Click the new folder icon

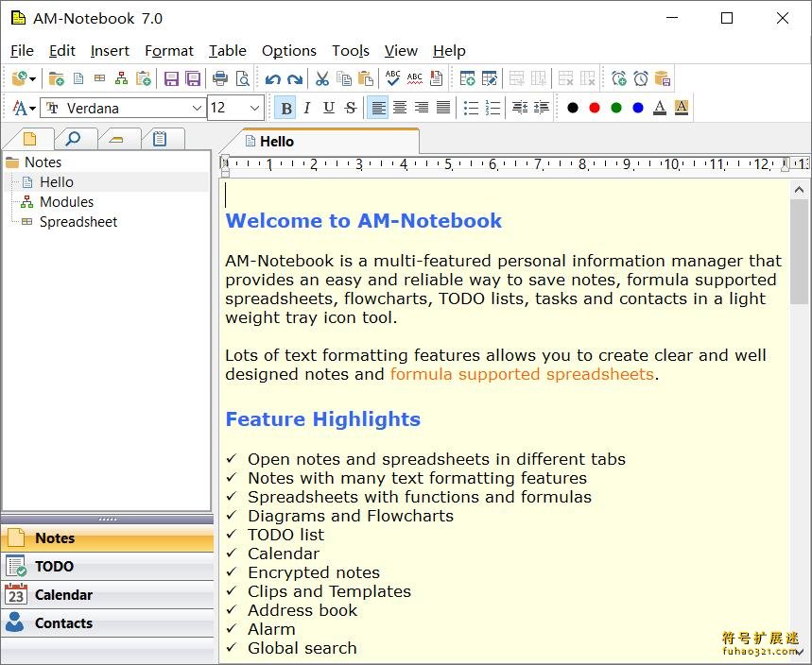[56, 78]
